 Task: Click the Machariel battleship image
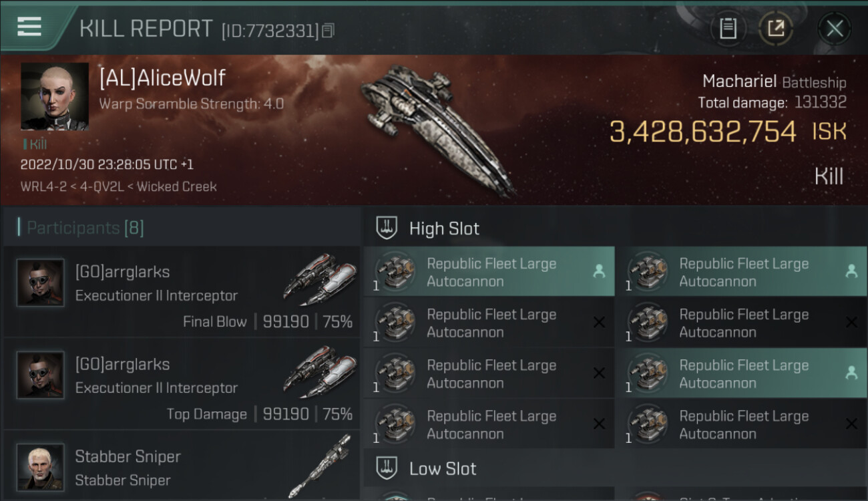click(x=437, y=127)
